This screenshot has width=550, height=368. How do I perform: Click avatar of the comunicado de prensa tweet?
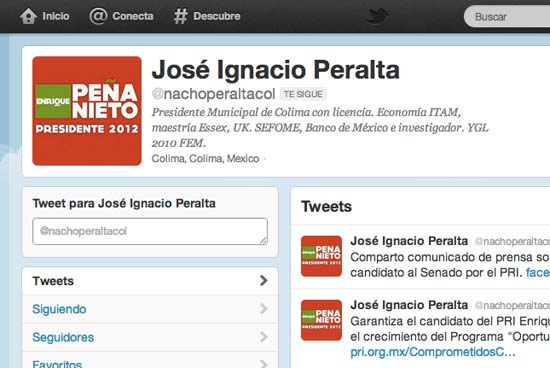point(321,256)
